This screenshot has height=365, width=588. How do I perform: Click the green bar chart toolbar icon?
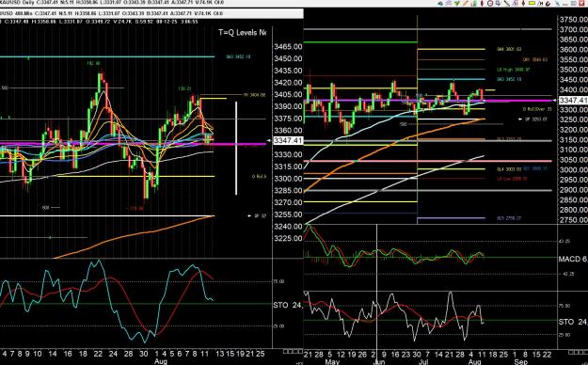(473, 3)
